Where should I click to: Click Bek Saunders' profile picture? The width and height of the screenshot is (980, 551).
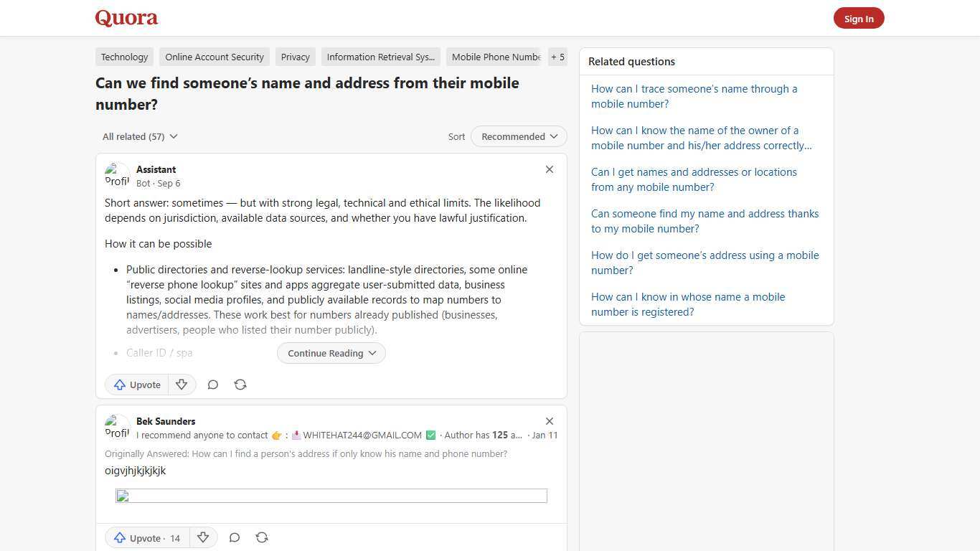[x=118, y=427]
